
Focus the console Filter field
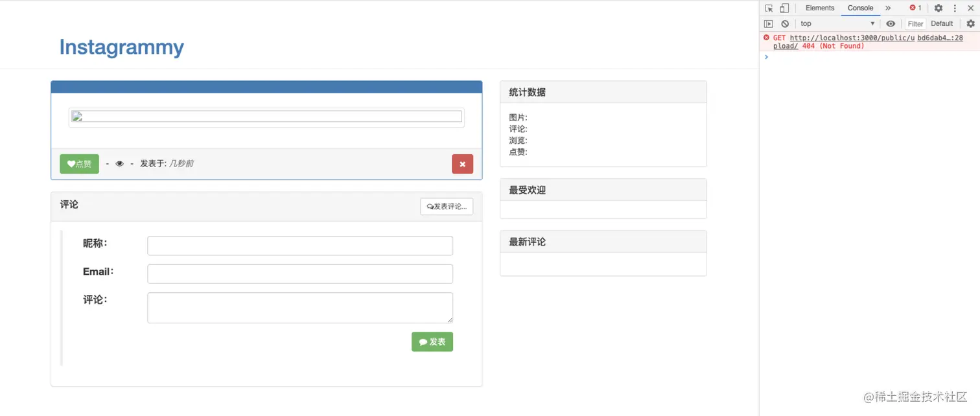click(915, 23)
